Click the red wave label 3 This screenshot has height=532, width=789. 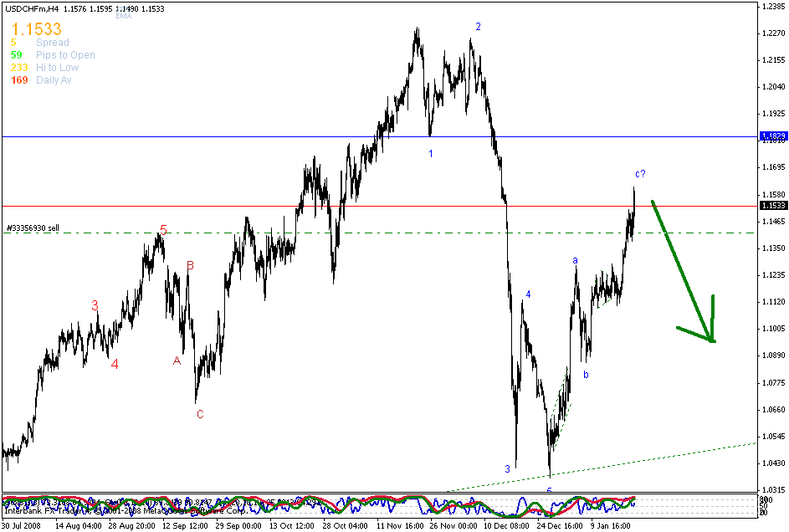[95, 305]
